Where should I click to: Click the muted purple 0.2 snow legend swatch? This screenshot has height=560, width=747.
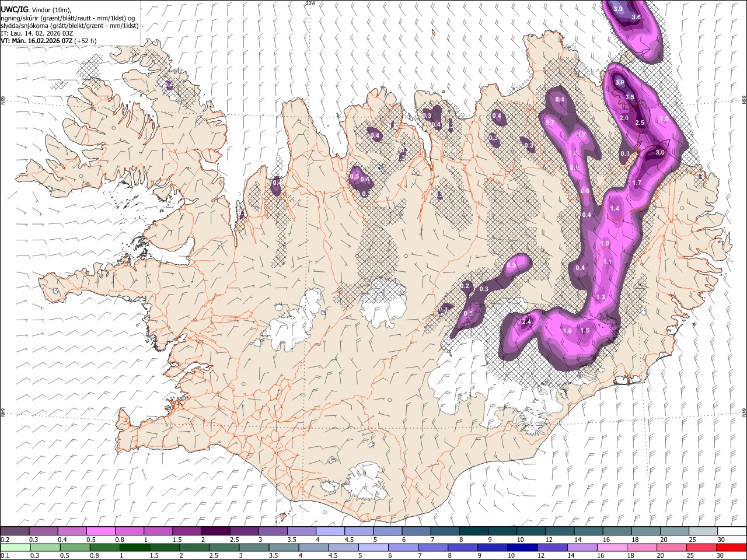[15, 531]
